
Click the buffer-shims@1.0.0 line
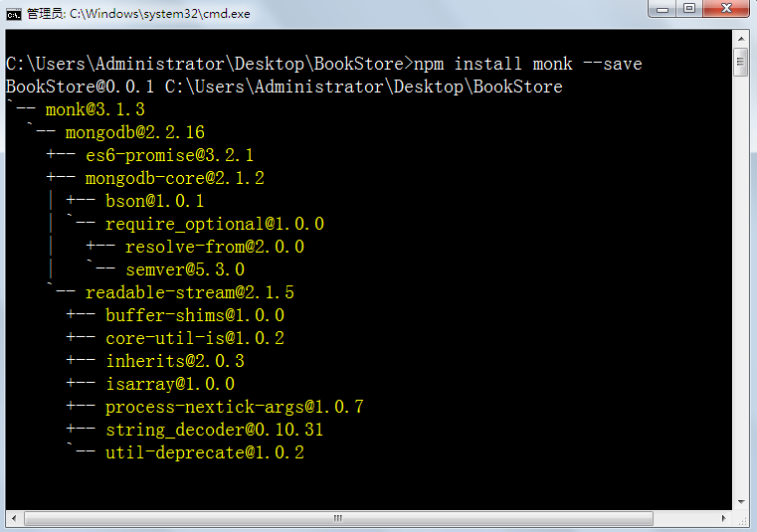(195, 315)
